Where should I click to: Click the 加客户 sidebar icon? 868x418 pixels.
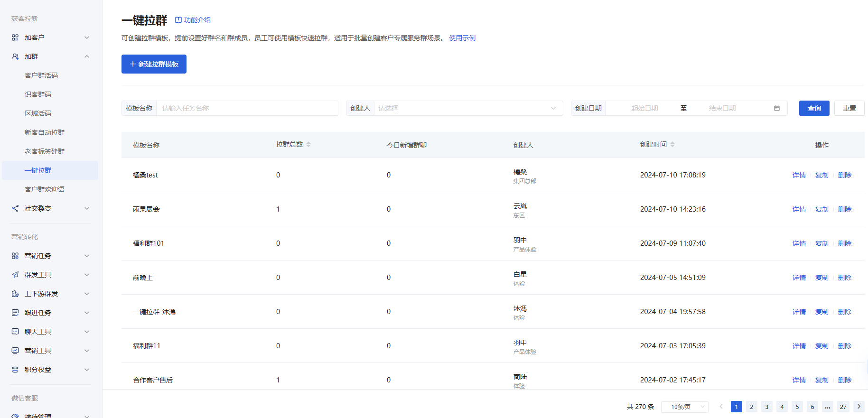coord(15,37)
